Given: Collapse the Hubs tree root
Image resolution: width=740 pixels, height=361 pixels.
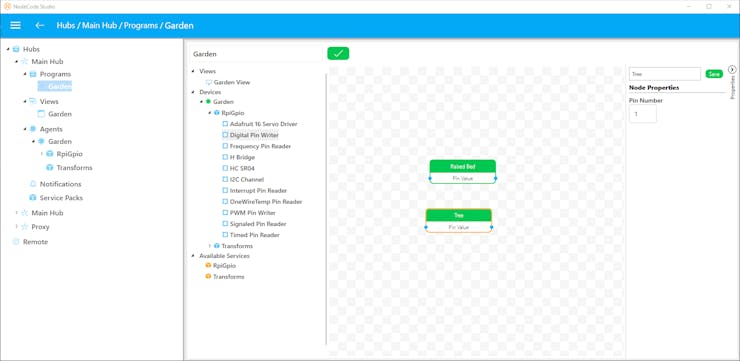Looking at the screenshot, I should tap(8, 49).
